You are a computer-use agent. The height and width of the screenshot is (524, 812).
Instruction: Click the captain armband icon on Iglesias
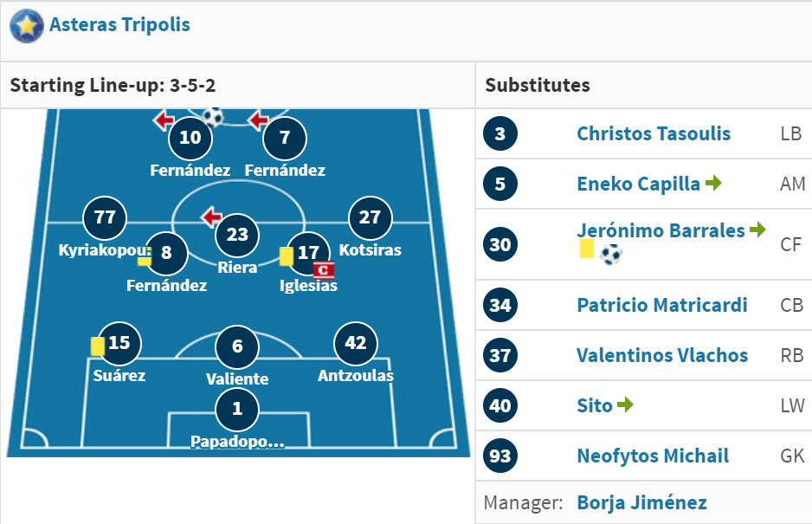(x=323, y=270)
